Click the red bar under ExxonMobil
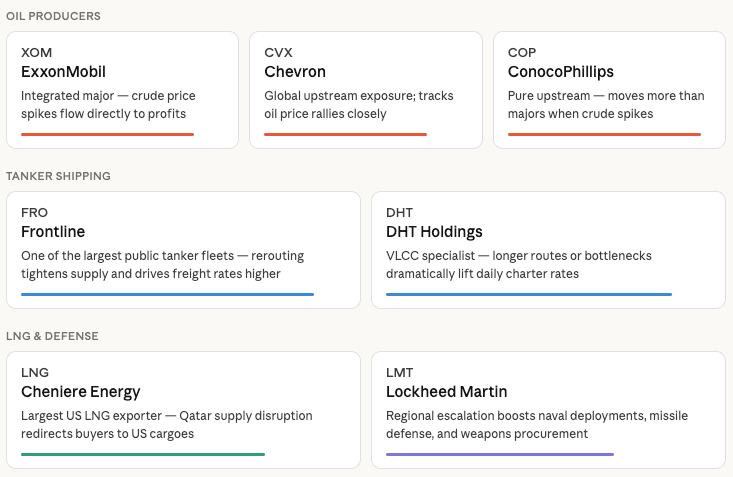 point(108,134)
